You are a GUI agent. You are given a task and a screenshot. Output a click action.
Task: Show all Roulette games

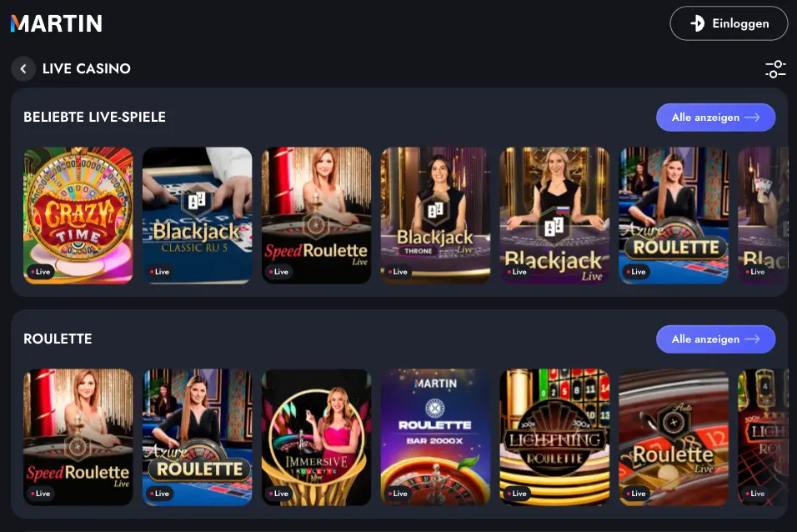(715, 339)
